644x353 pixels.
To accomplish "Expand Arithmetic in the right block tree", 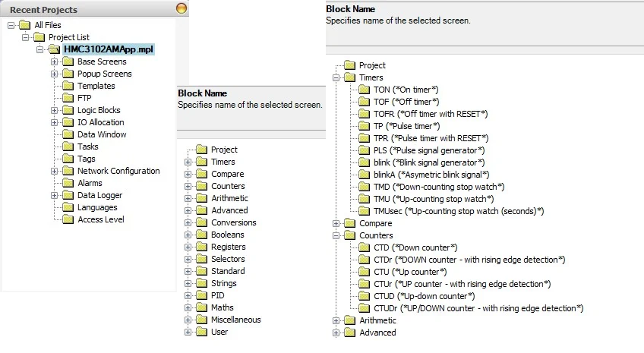I will pos(336,320).
